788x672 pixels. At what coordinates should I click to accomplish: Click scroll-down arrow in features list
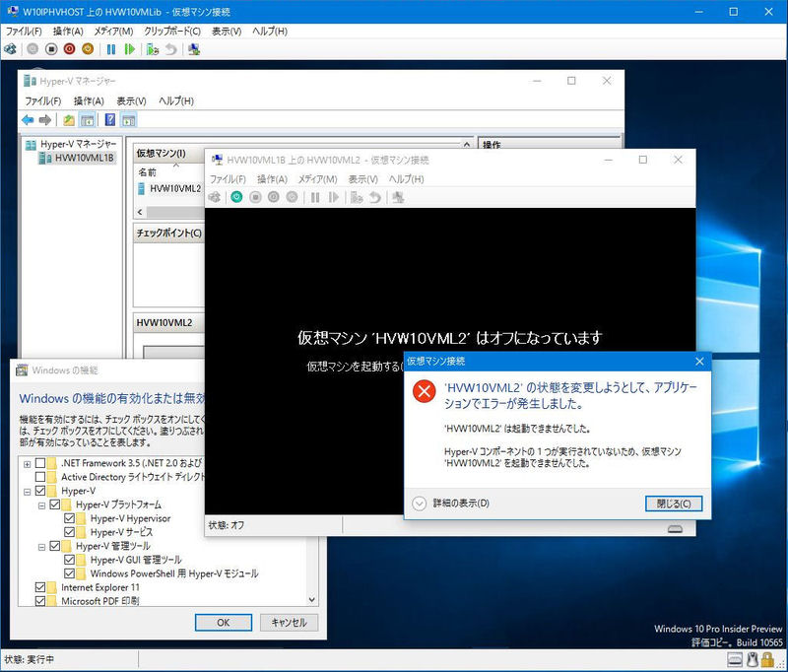click(x=311, y=599)
